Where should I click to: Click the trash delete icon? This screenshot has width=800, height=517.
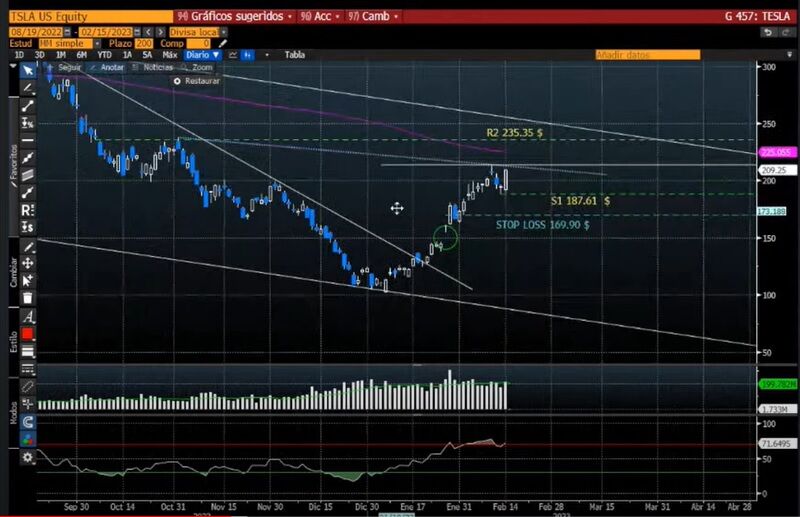tap(28, 298)
